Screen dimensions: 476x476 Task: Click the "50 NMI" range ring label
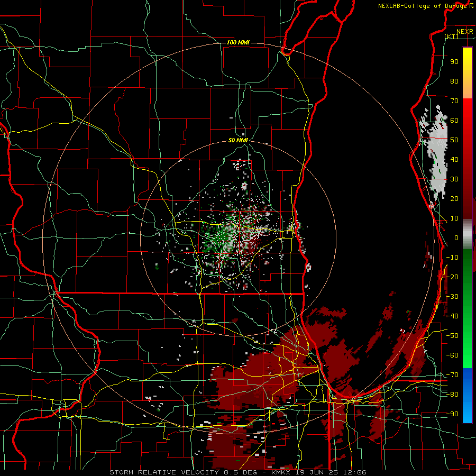238,140
